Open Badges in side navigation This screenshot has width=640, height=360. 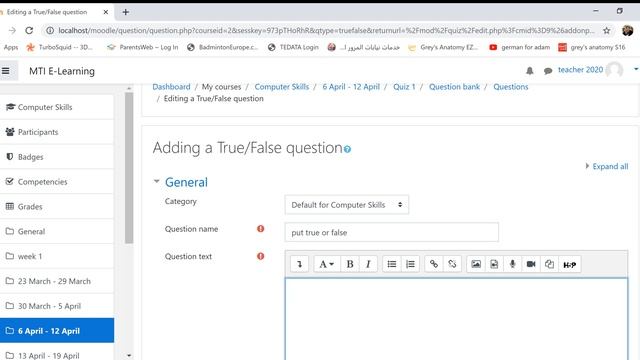coord(57,157)
